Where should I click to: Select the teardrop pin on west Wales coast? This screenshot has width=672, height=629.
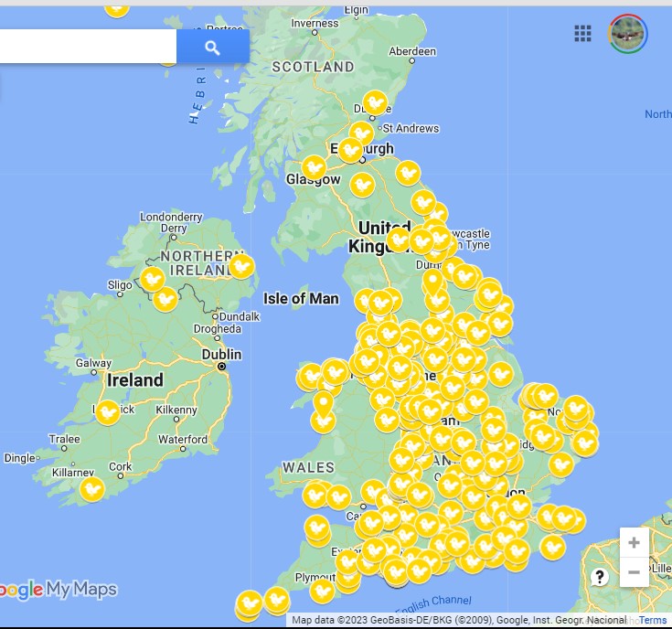click(323, 403)
